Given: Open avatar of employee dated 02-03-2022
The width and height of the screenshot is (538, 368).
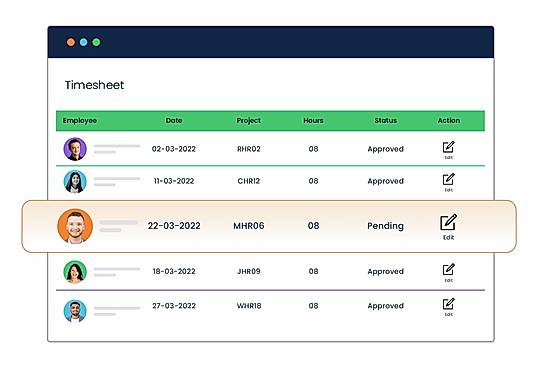Looking at the screenshot, I should pyautogui.click(x=75, y=149).
